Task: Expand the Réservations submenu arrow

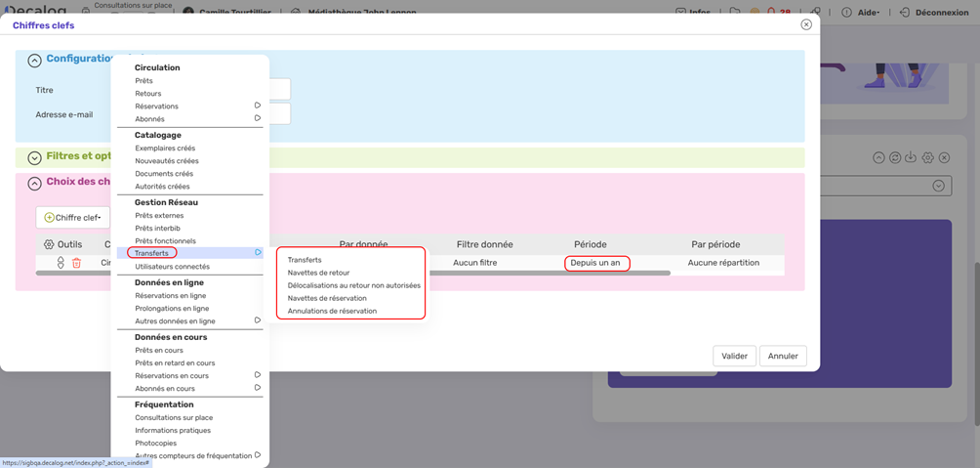Action: click(258, 106)
